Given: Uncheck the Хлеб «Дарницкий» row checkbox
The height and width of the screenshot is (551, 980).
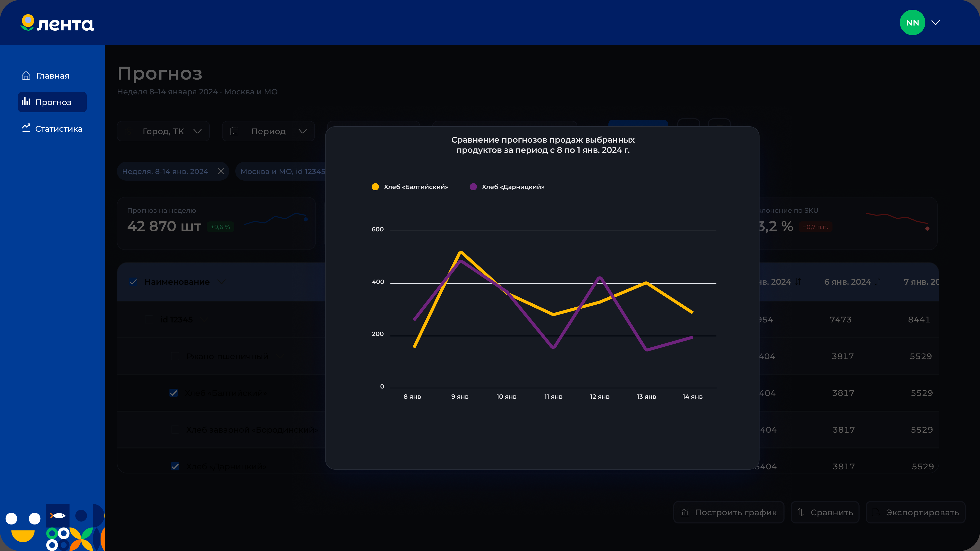Looking at the screenshot, I should click(175, 466).
